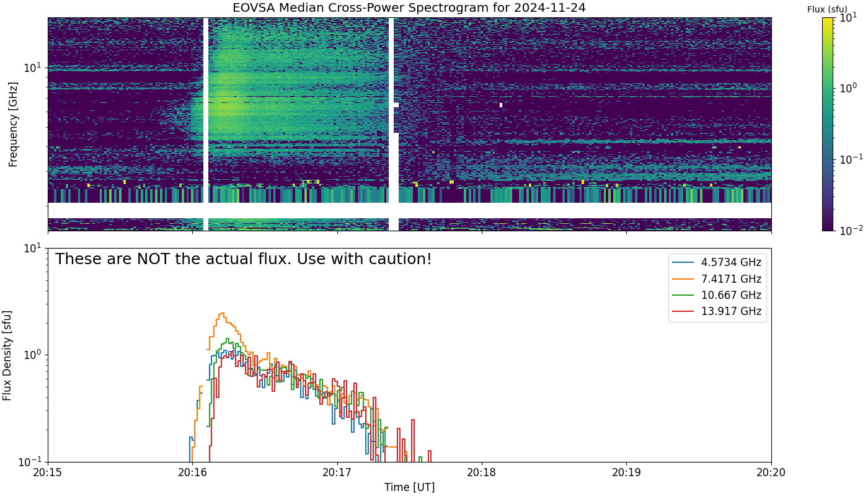Viewport: 868px width, 496px height.
Task: Click the 20:19 time tick label
Action: 626,473
